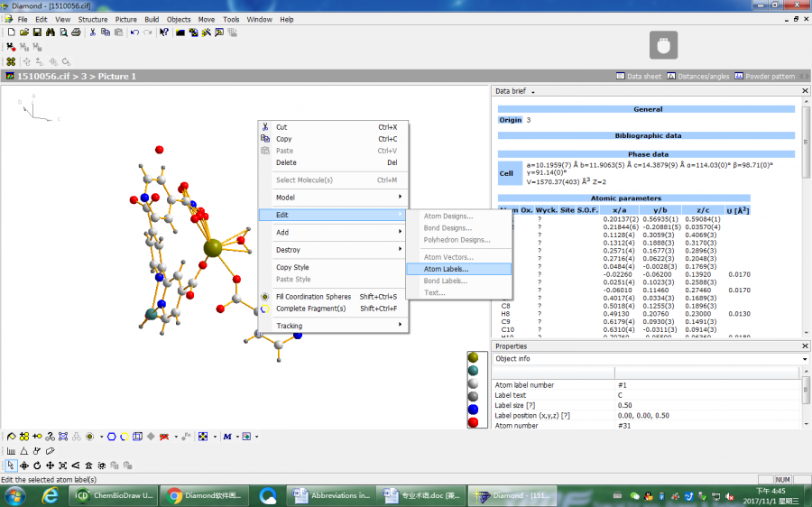
Task: Open ChemBioDraw from the taskbar
Action: (114, 495)
